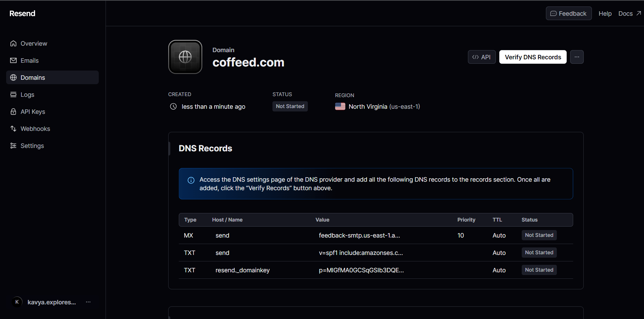Click the Value column header
Viewport: 644px width, 319px height.
pyautogui.click(x=323, y=220)
